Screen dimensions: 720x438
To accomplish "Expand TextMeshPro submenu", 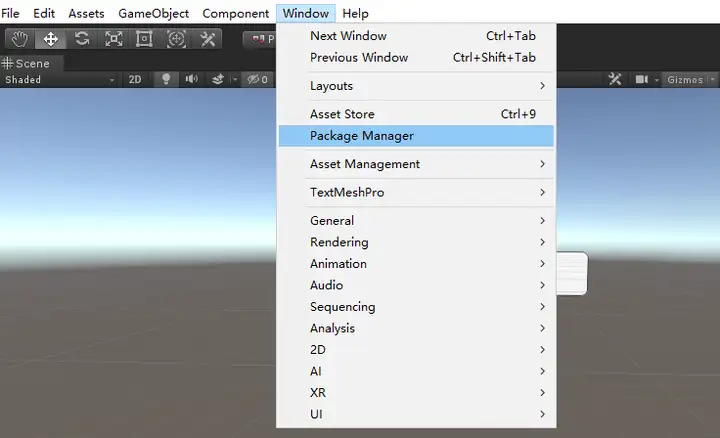I will [416, 192].
